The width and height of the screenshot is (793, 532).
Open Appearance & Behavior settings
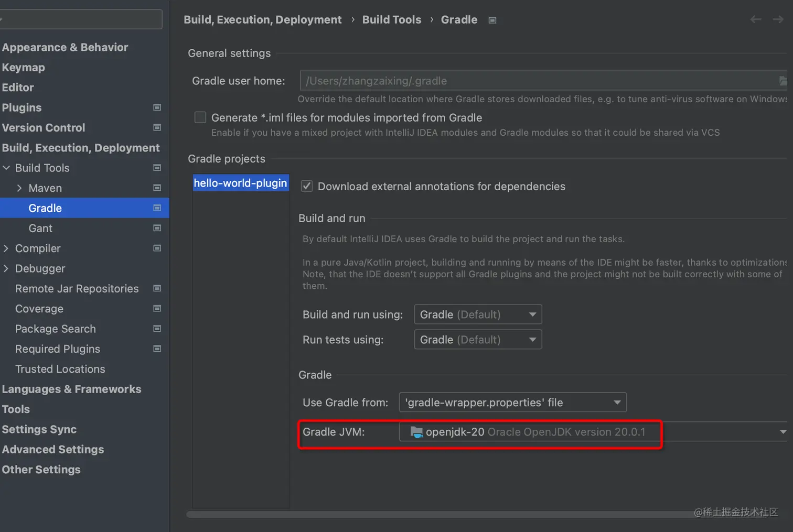point(65,47)
